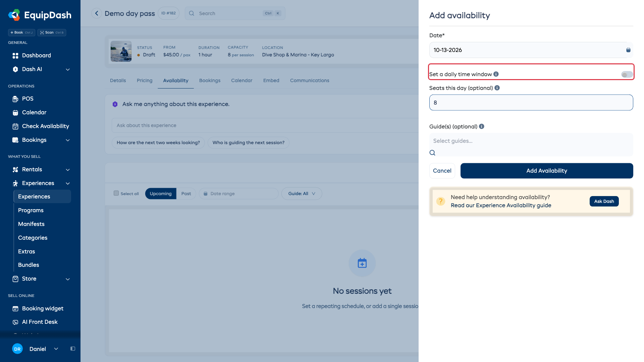Open the Experience Availability guide link
Viewport: 644px width, 362px height.
pyautogui.click(x=501, y=205)
